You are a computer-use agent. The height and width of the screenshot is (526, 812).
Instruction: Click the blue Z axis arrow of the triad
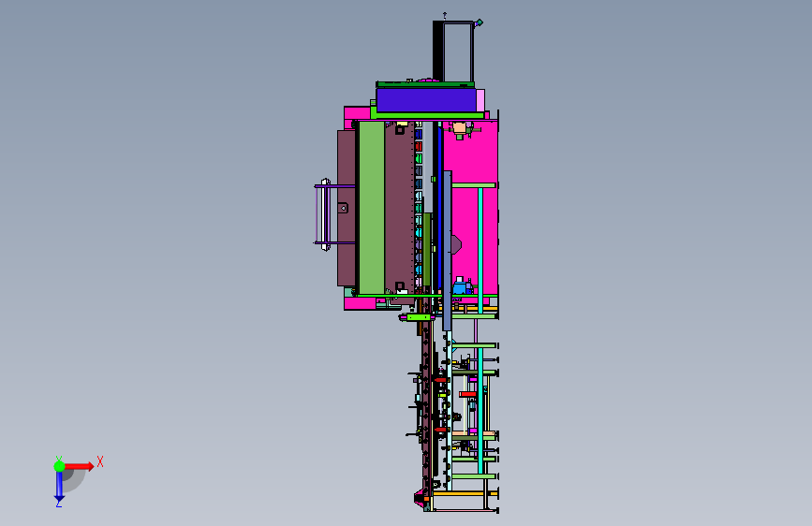(x=59, y=487)
